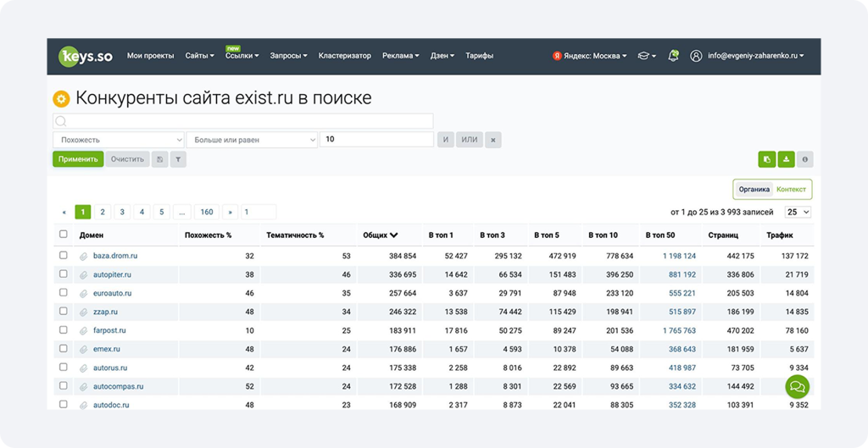This screenshot has height=448, width=868.
Task: Check the box for autorus.ru row
Action: pyautogui.click(x=63, y=368)
